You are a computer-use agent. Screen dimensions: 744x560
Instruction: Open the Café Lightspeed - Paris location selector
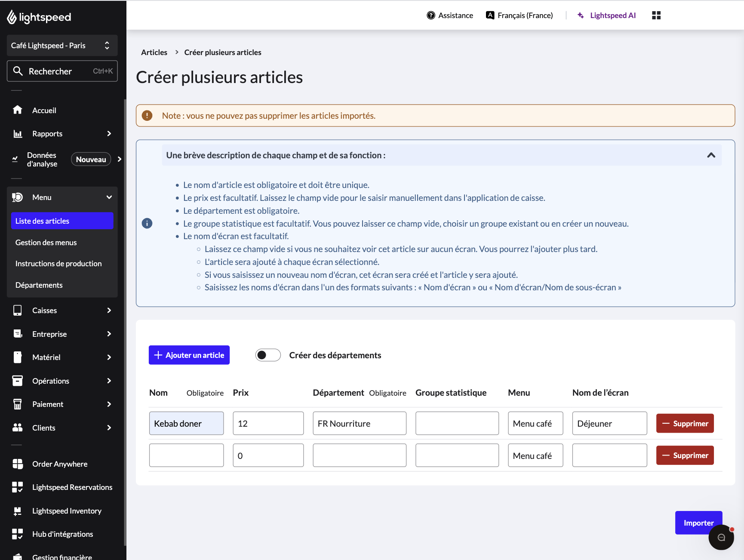click(62, 45)
